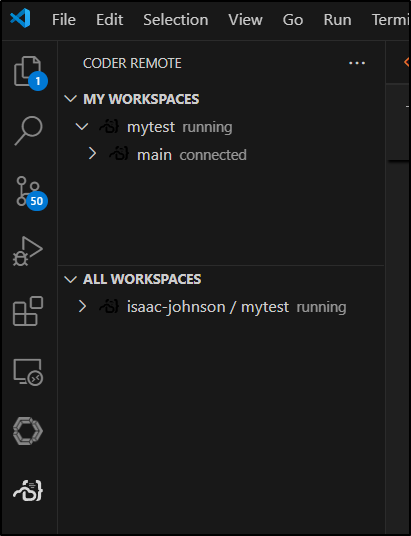
Task: Select isaac-johnson / mytest row text
Action: (x=208, y=307)
